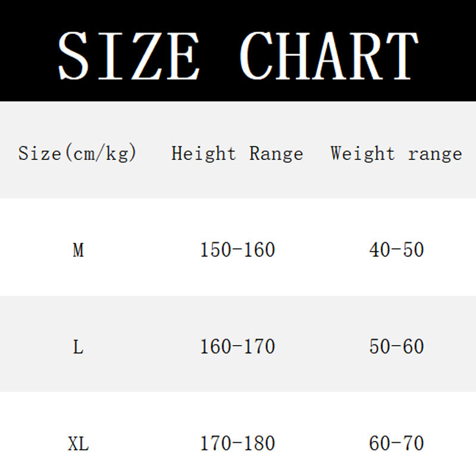Image resolution: width=476 pixels, height=476 pixels.
Task: Click the 40-50 weight value
Action: [x=396, y=250]
